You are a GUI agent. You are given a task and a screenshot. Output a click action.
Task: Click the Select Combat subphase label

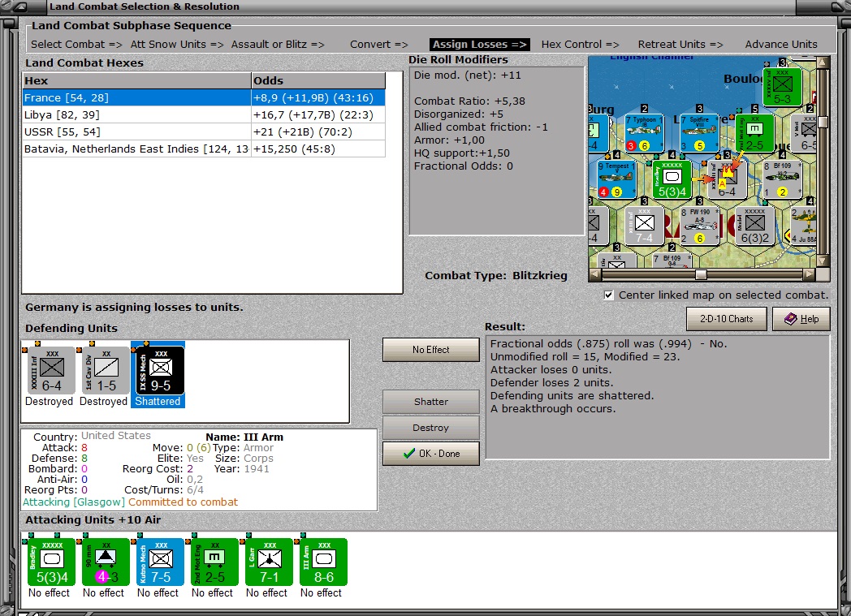76,45
